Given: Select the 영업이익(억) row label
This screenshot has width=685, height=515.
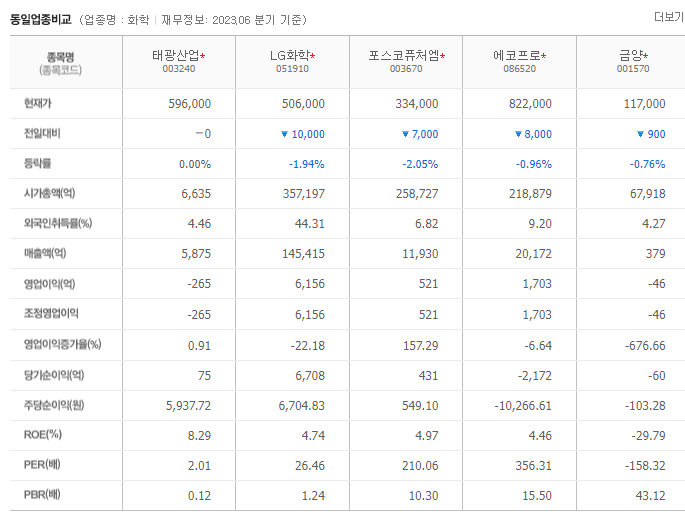Looking at the screenshot, I should pos(49,284).
